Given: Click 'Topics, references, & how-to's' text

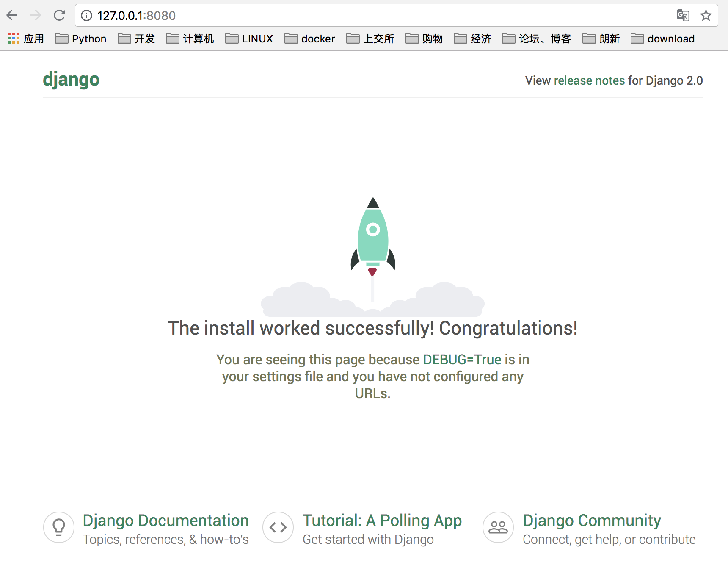Looking at the screenshot, I should click(165, 539).
